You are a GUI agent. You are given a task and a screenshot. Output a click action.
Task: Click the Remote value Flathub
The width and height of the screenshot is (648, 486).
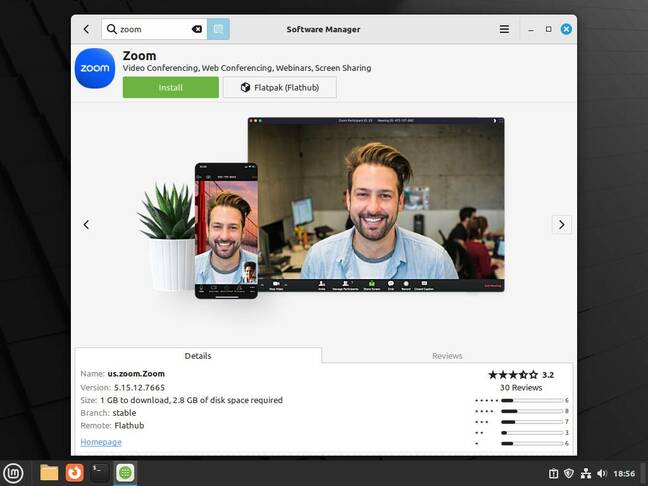click(129, 426)
